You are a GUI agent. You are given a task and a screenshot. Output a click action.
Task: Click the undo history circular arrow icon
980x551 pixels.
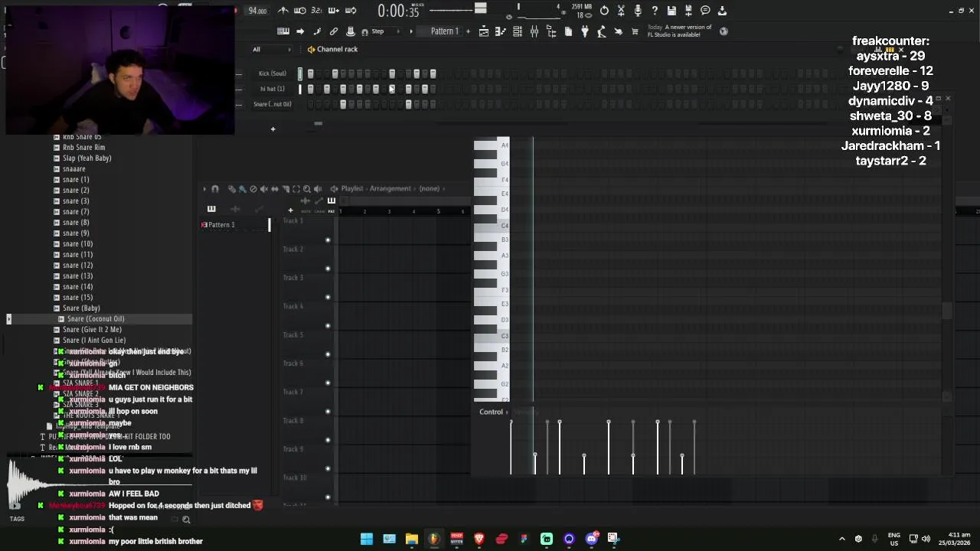(x=604, y=11)
